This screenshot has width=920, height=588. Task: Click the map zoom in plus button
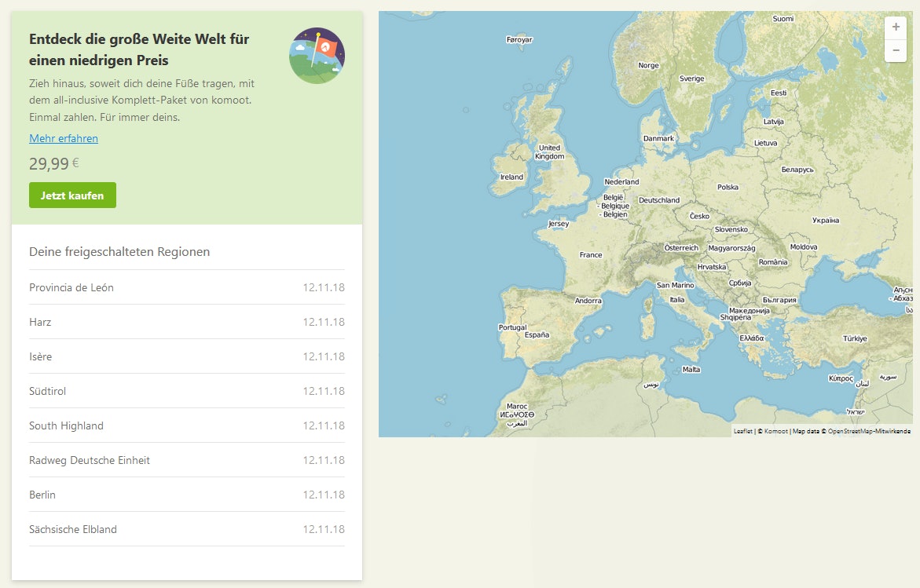896,26
